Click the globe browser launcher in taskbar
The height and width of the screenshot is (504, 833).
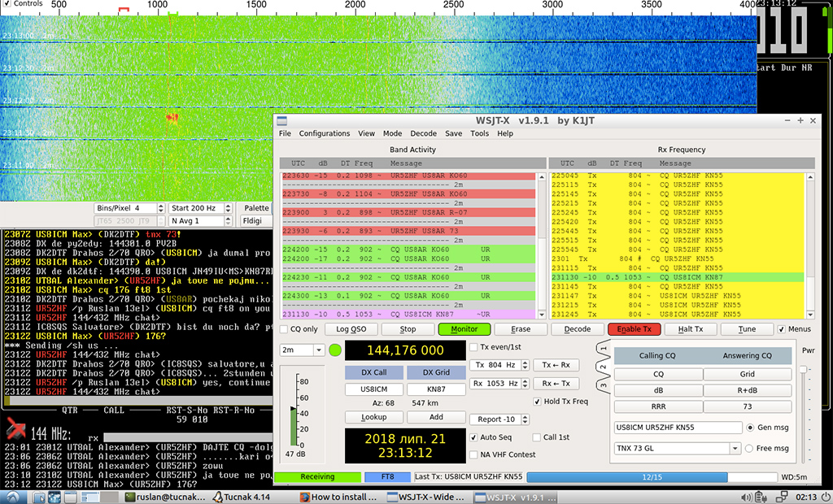(55, 497)
